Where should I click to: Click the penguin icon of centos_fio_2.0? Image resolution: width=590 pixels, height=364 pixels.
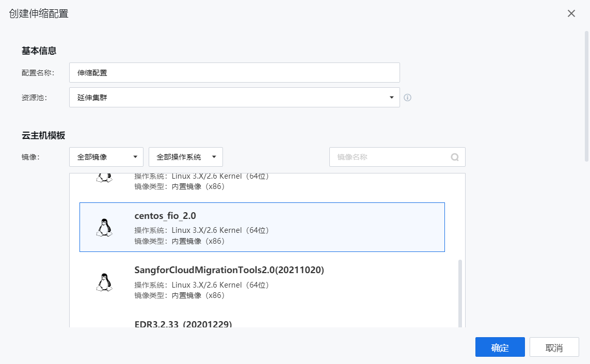[104, 228]
